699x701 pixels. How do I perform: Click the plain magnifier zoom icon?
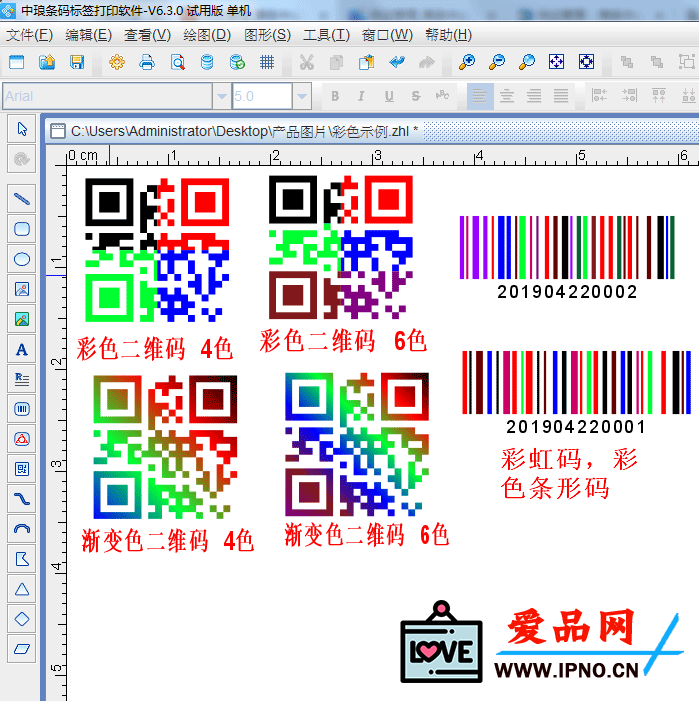pyautogui.click(x=527, y=62)
